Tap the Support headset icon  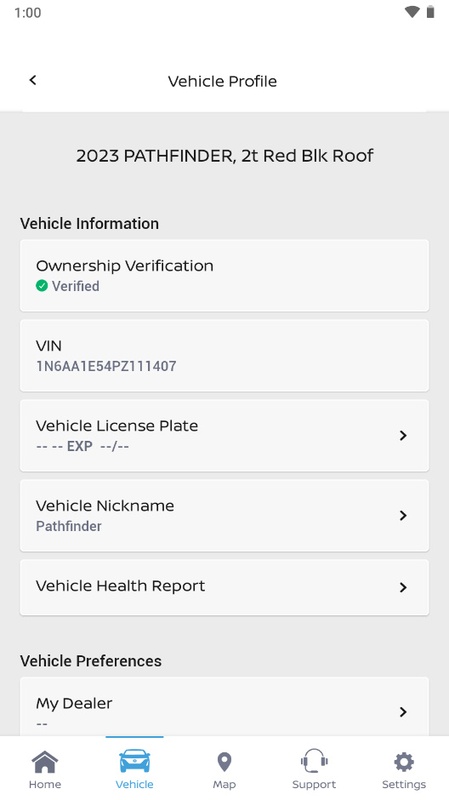314,761
